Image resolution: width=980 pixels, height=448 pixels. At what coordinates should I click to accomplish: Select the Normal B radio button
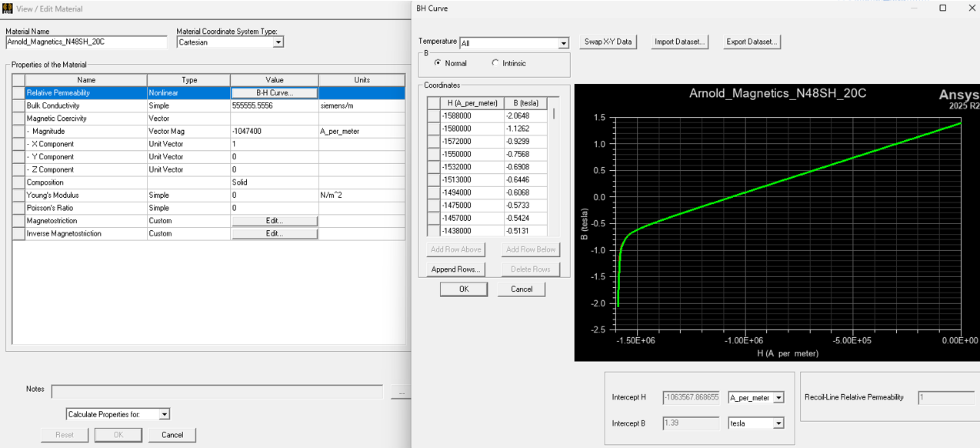pyautogui.click(x=438, y=63)
